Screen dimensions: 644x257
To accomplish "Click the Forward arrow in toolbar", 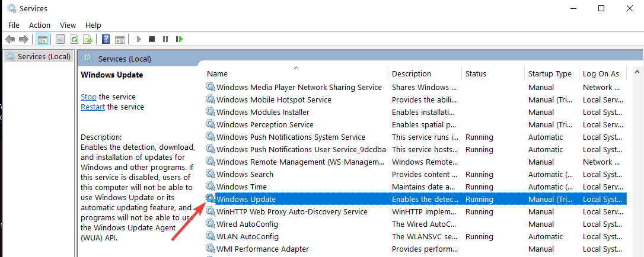I will click(x=24, y=39).
